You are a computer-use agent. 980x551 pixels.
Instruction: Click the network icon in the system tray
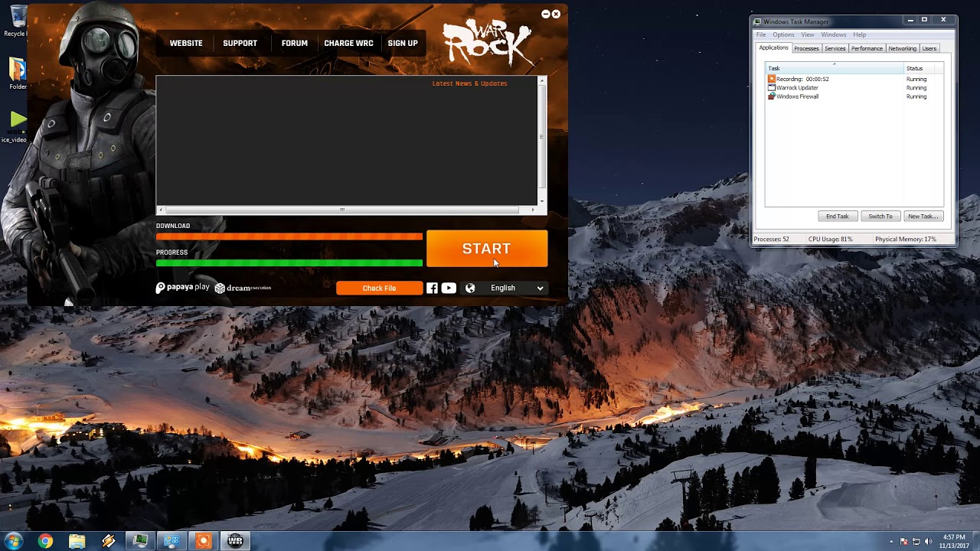[x=916, y=541]
